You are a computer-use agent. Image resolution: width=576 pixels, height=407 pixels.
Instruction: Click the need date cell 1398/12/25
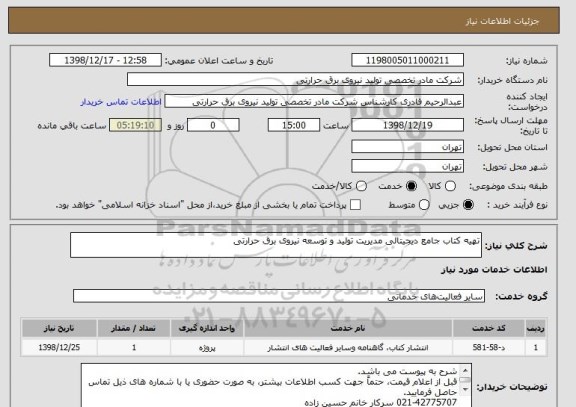click(59, 347)
